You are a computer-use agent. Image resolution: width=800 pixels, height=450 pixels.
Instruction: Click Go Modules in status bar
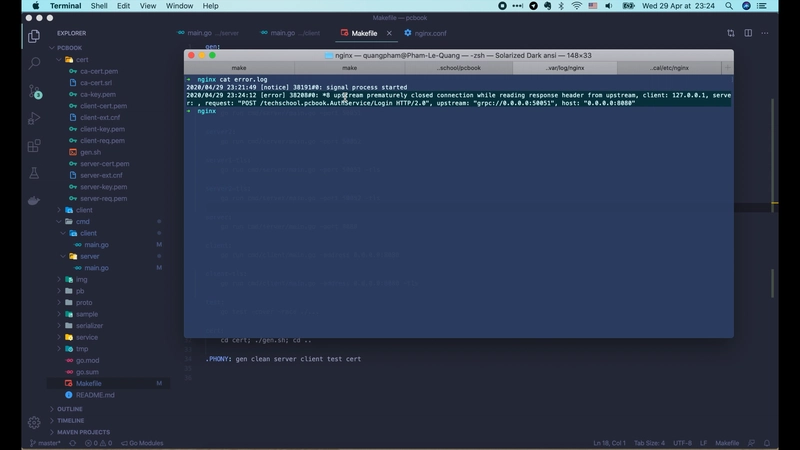point(142,443)
